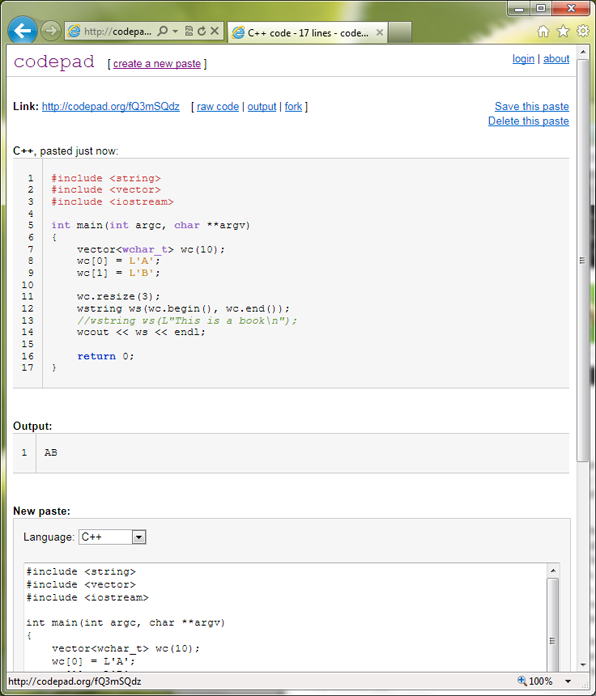Open the Tools gear menu
Image resolution: width=596 pixels, height=696 pixels.
[x=583, y=31]
